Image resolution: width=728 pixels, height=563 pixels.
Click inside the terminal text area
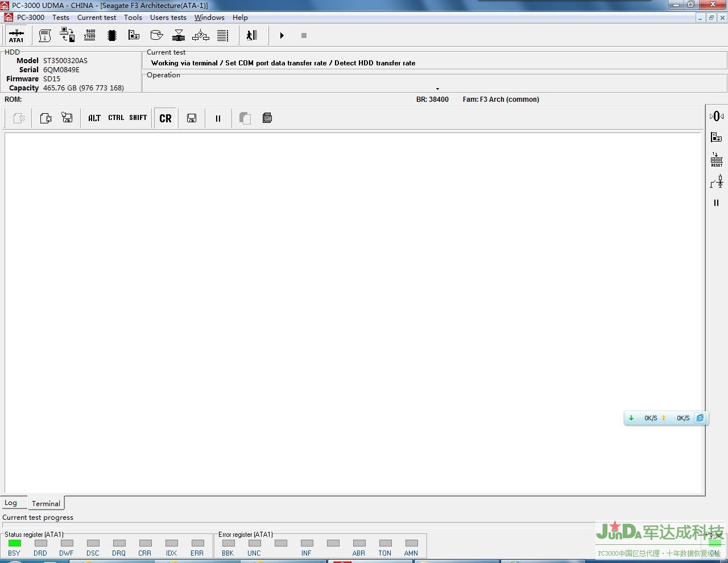(353, 313)
